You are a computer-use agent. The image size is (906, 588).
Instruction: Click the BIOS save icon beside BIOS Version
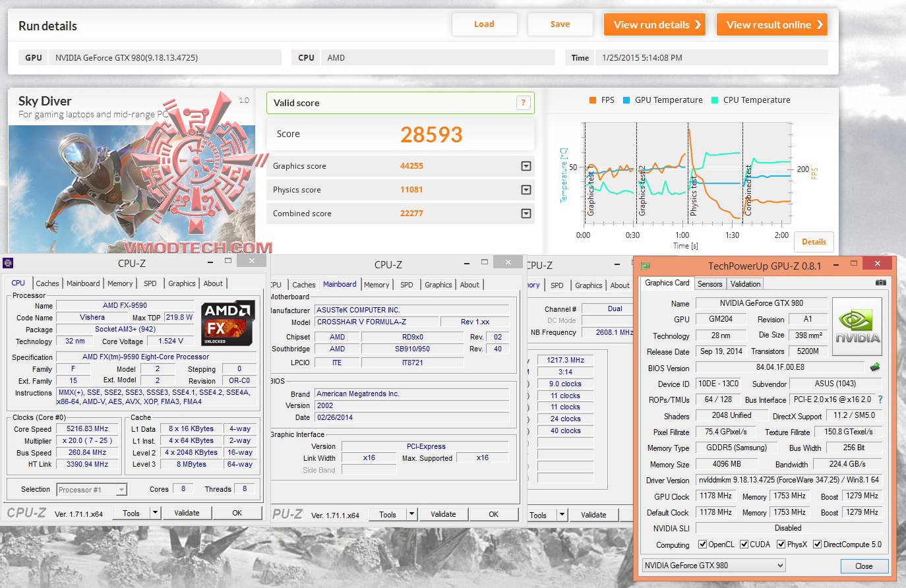point(875,367)
